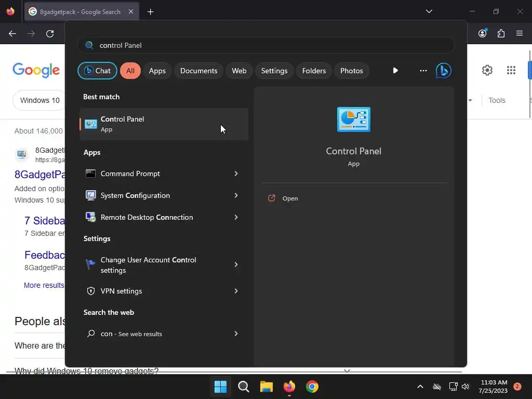This screenshot has width=532, height=399.
Task: Open the three-dot more options menu
Action: pos(423,71)
